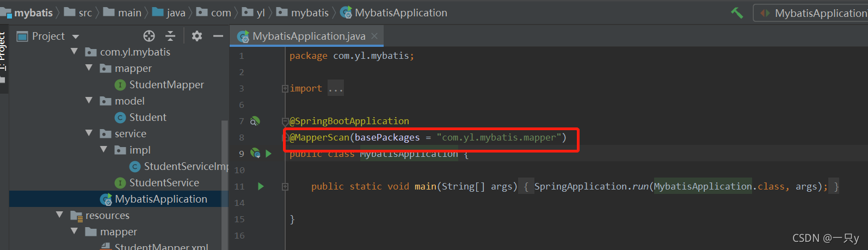Screen dimensions: 868x250
Task: Collapse the mapper folder under resources
Action: pos(75,231)
